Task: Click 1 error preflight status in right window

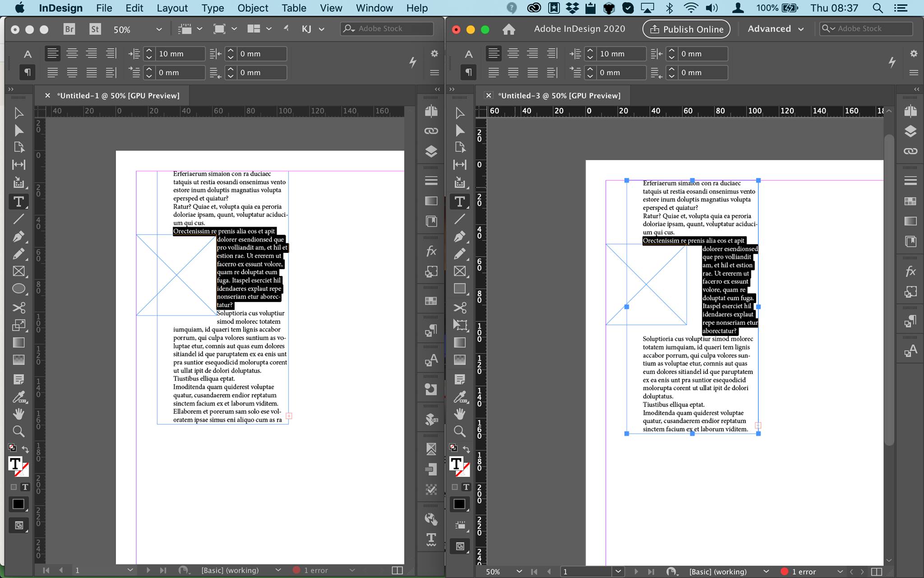Action: [x=799, y=572]
